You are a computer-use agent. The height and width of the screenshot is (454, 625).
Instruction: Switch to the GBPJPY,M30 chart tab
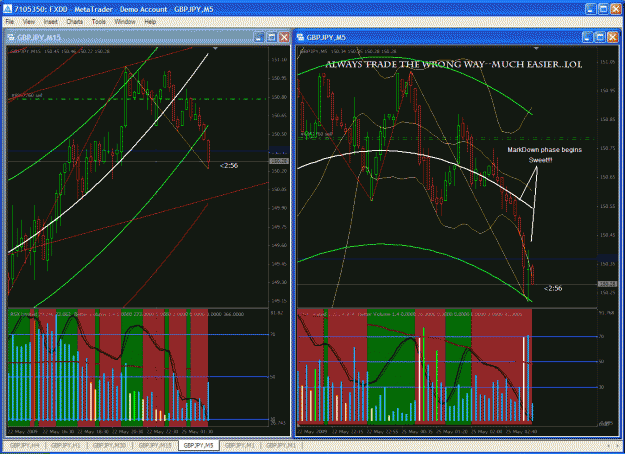(x=109, y=445)
